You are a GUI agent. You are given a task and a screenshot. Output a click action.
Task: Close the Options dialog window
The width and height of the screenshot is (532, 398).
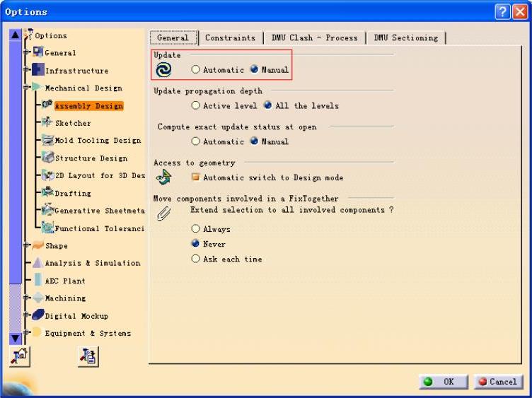click(520, 12)
